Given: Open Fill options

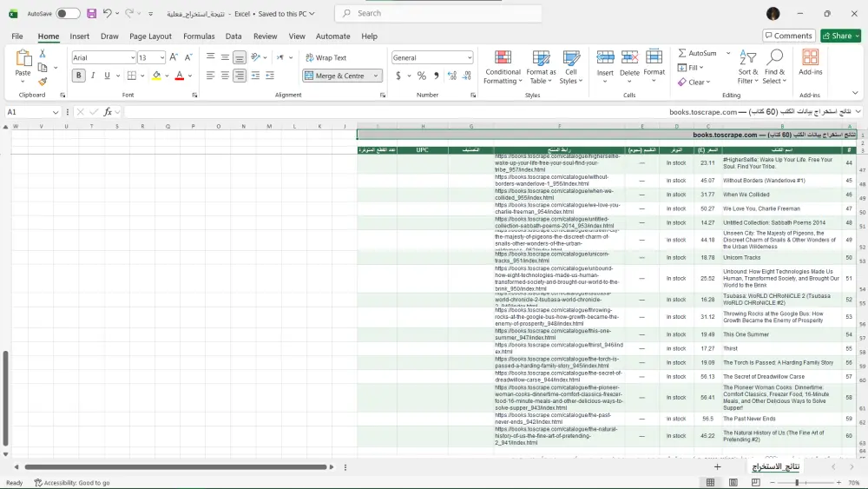Looking at the screenshot, I should pyautogui.click(x=691, y=68).
